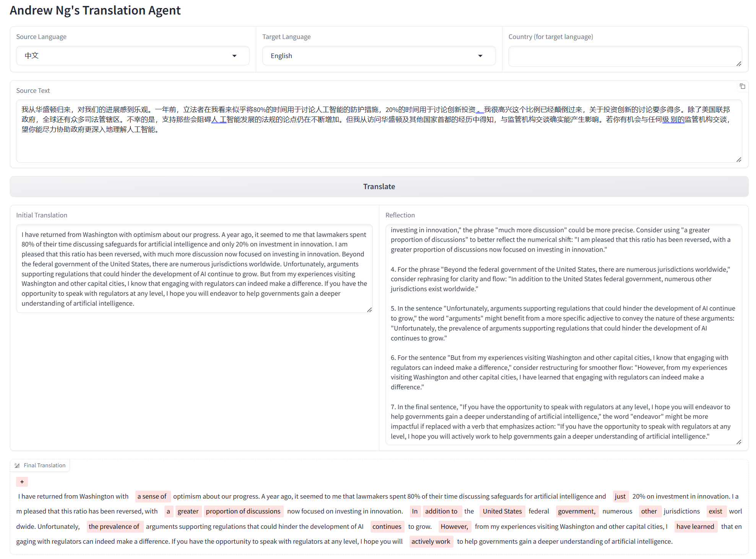
Task: Click the Country field resize handle
Action: [x=739, y=64]
